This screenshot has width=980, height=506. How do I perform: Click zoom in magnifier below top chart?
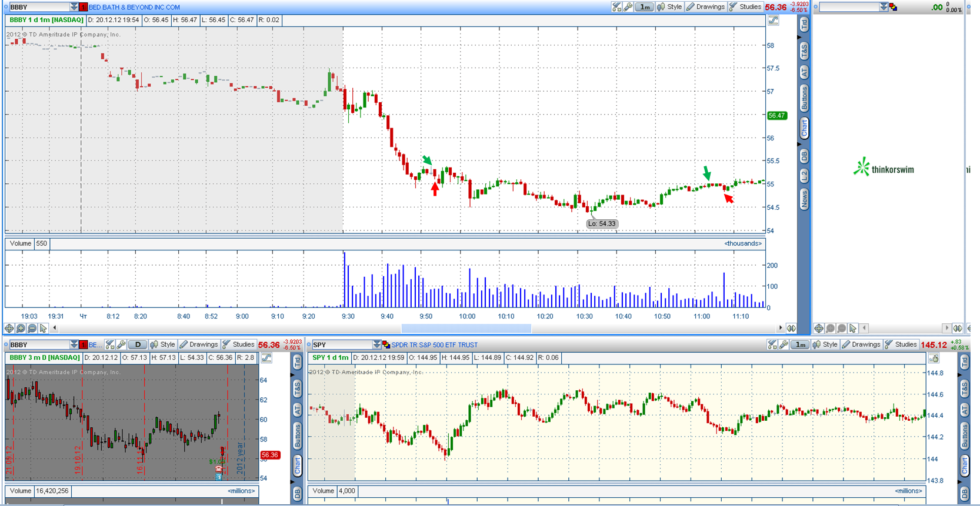click(21, 328)
